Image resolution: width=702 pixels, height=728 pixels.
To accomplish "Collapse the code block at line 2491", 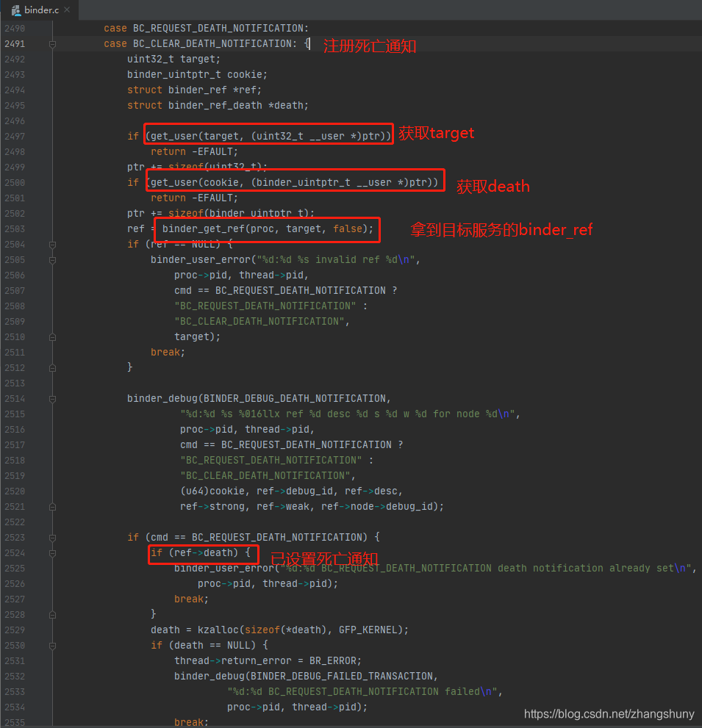I will [x=52, y=44].
